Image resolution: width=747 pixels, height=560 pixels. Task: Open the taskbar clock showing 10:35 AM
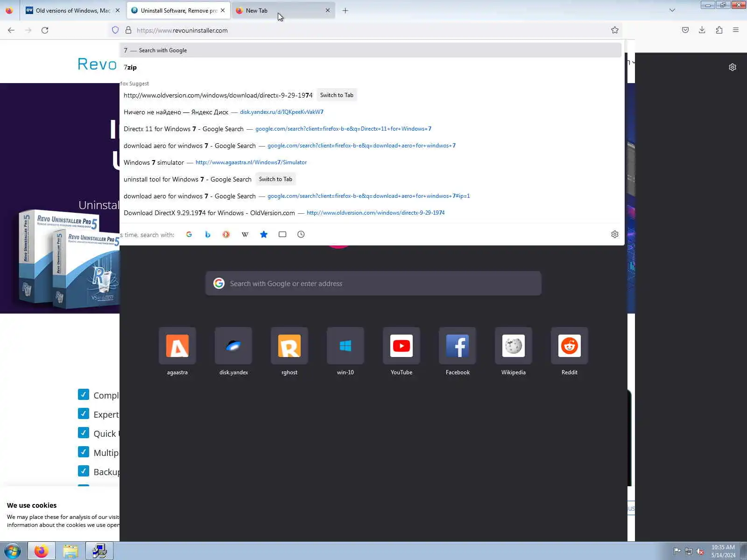tap(723, 551)
